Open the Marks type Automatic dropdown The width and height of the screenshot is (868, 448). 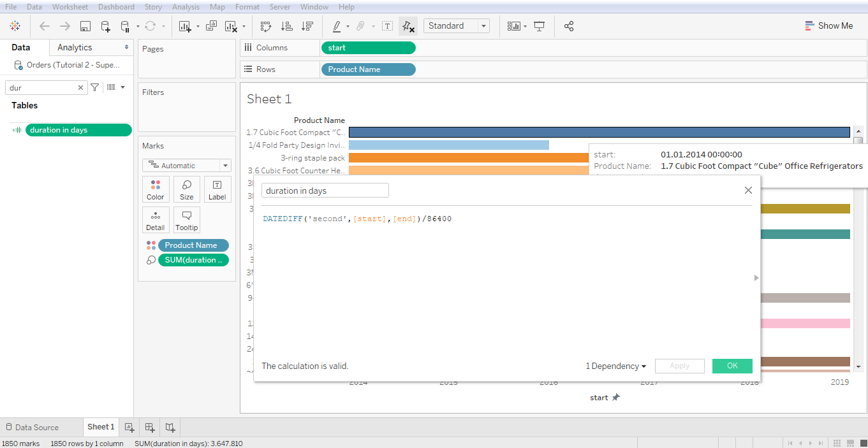click(x=187, y=166)
